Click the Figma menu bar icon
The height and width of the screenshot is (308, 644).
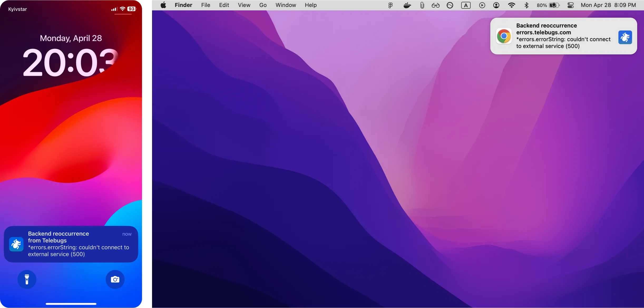click(391, 5)
